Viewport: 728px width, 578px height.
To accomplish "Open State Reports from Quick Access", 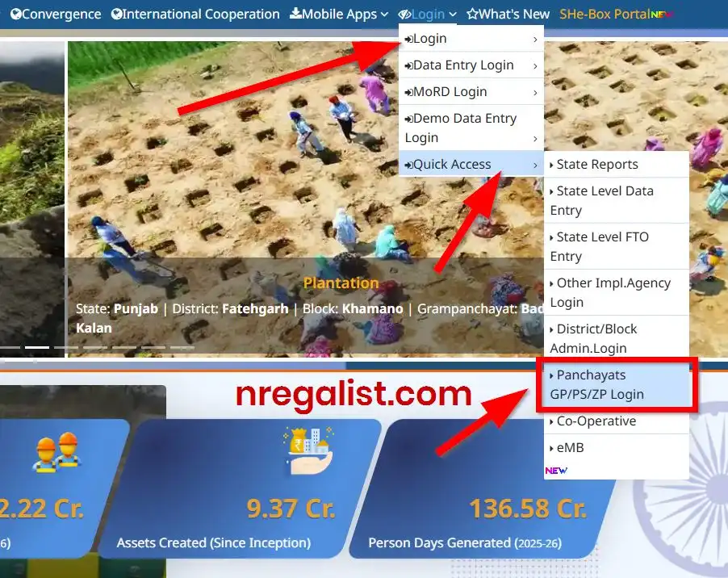I will 594,164.
